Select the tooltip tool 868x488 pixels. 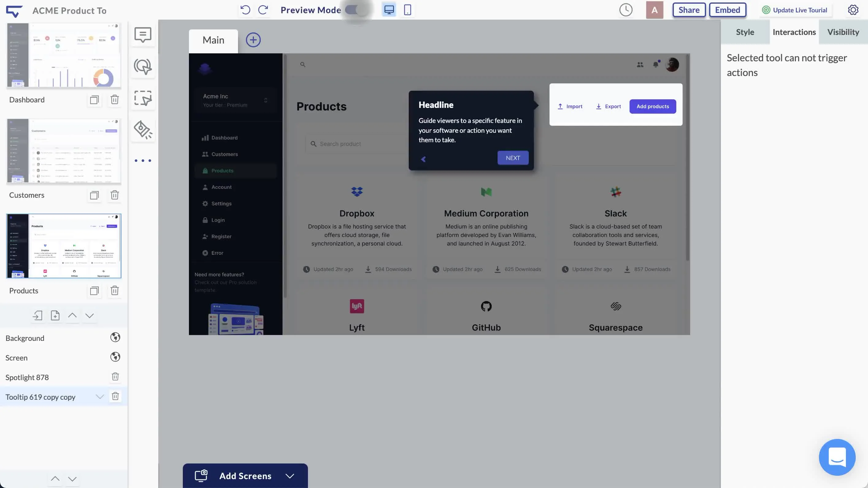pyautogui.click(x=143, y=35)
